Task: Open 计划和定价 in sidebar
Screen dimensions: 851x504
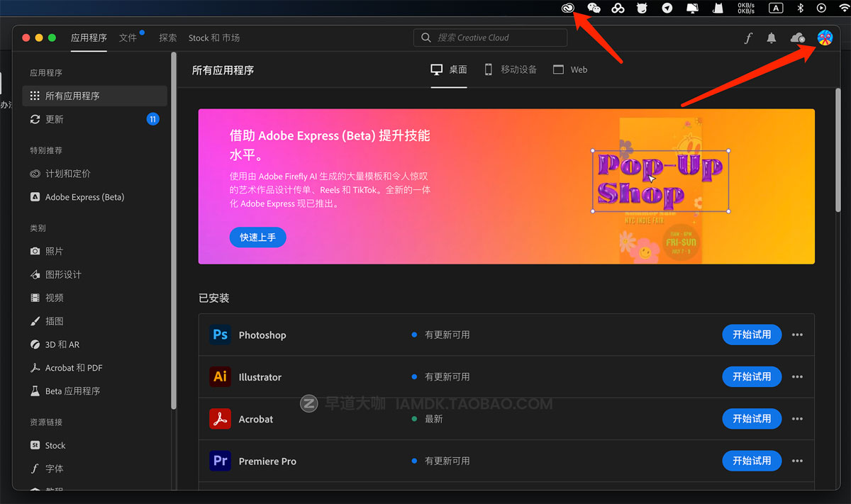Action: pyautogui.click(x=95, y=174)
